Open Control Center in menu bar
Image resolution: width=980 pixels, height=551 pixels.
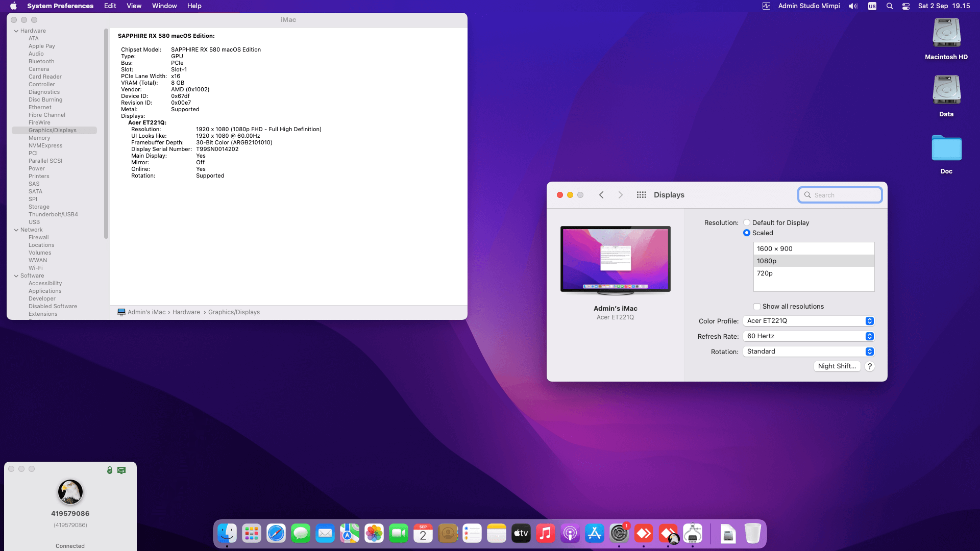[906, 6]
